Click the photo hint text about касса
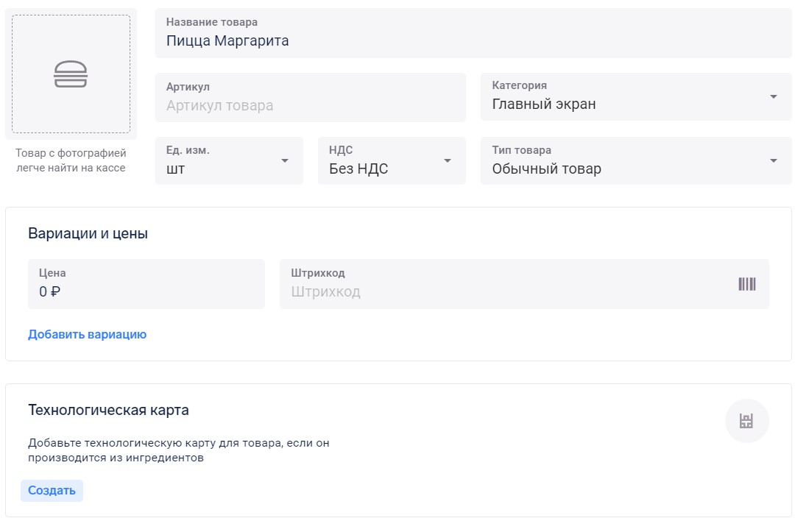 click(x=71, y=160)
